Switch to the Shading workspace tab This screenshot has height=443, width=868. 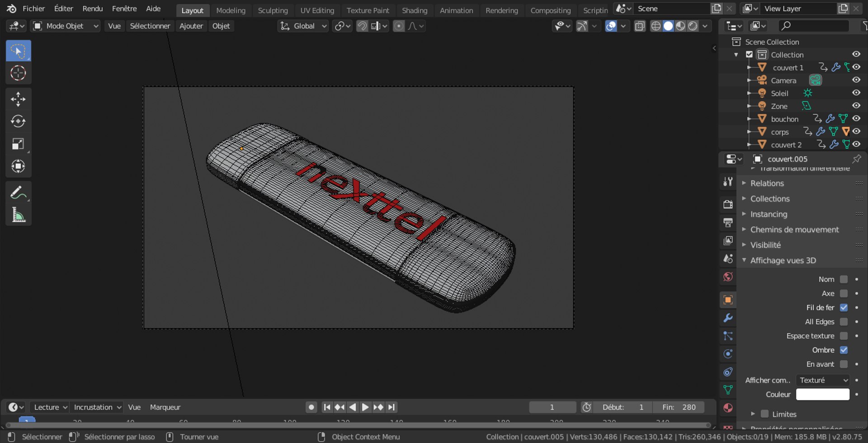(x=415, y=10)
